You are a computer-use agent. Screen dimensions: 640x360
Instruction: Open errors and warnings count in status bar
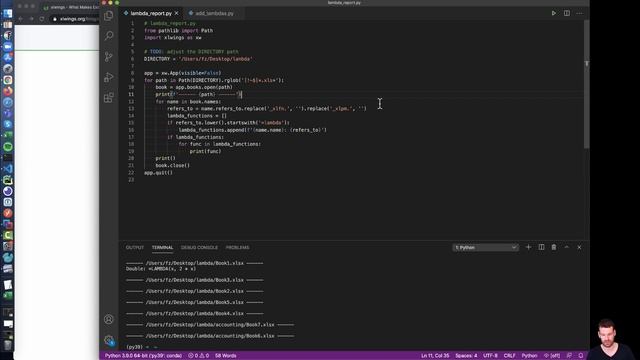[x=199, y=356]
